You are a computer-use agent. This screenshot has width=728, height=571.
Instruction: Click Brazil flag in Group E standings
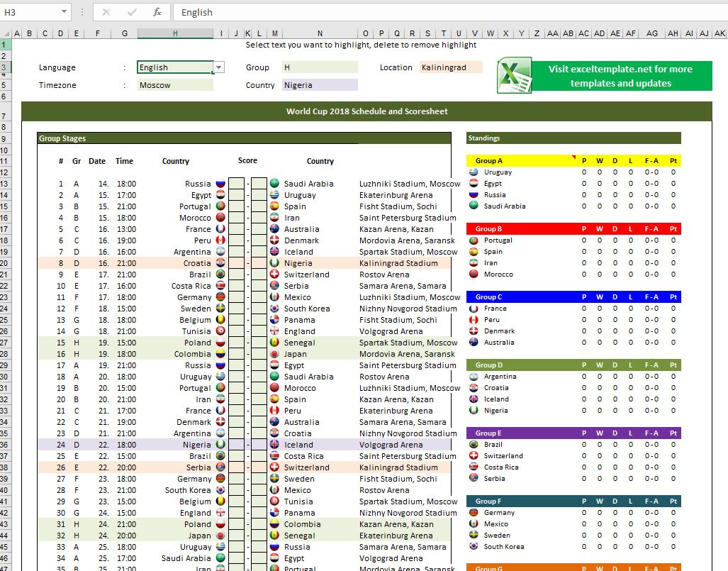pyautogui.click(x=474, y=445)
